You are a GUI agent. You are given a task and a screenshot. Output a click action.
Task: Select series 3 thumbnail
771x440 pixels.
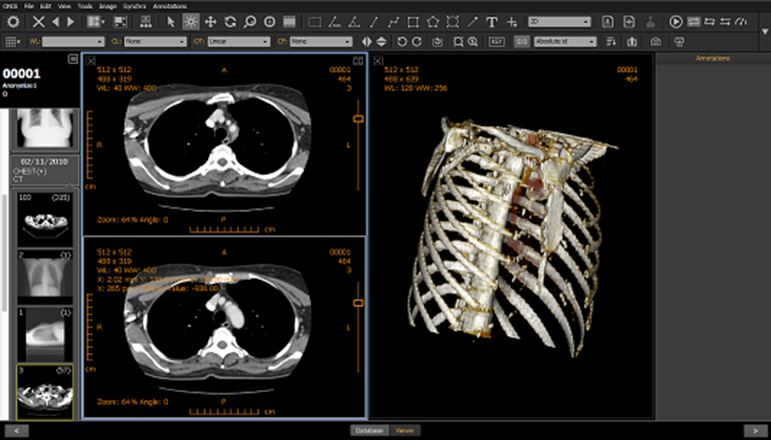(45, 392)
